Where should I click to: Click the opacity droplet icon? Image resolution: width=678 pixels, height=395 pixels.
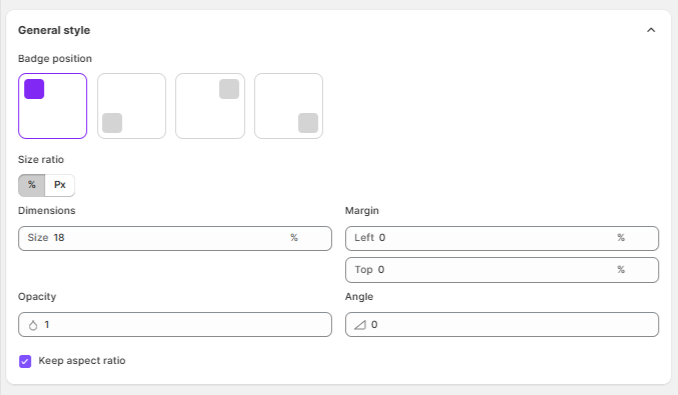point(33,325)
